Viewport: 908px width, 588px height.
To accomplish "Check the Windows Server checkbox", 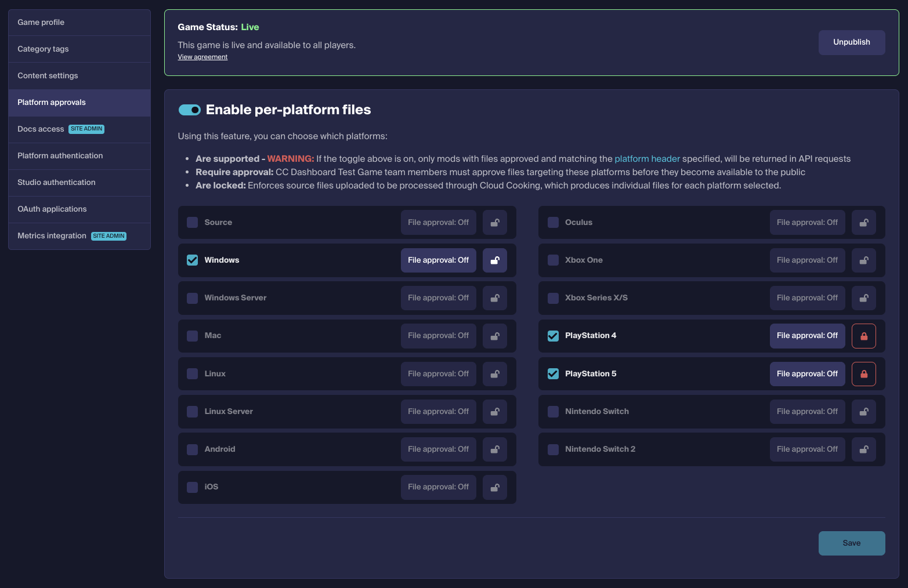I will 193,298.
